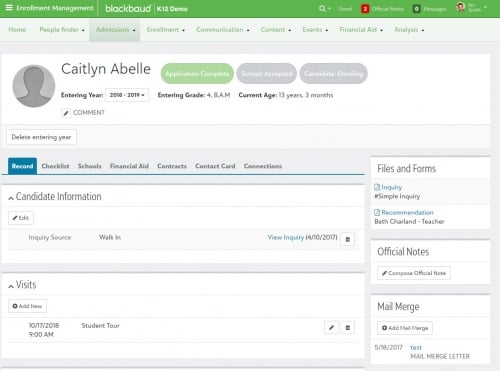Click Add Mail Merge button
Screen dimensions: 500x371
pyautogui.click(x=405, y=328)
